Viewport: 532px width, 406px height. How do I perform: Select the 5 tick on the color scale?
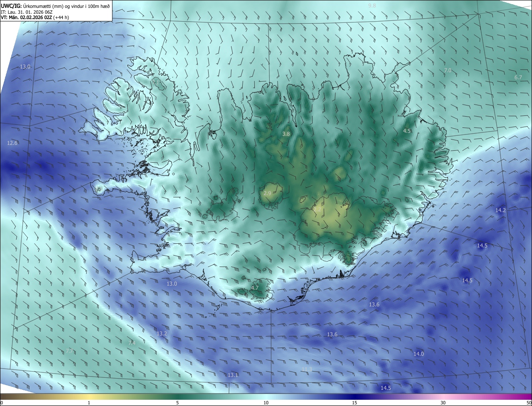(177, 403)
